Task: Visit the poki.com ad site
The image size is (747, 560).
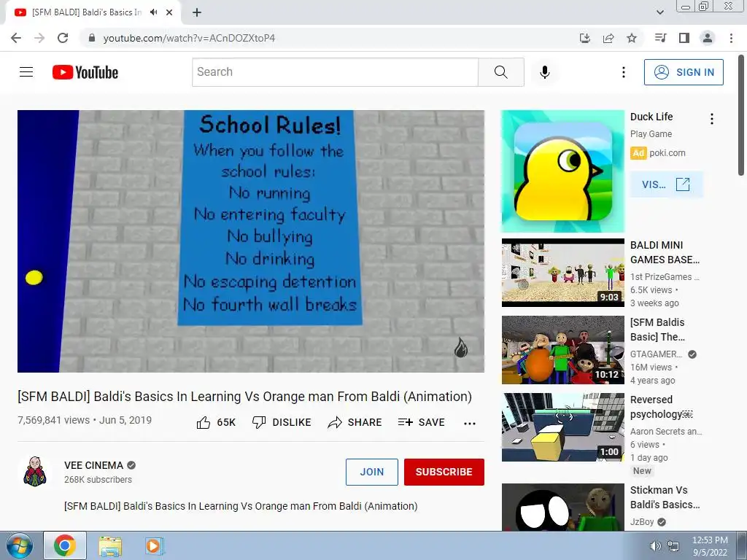Action: pyautogui.click(x=666, y=184)
